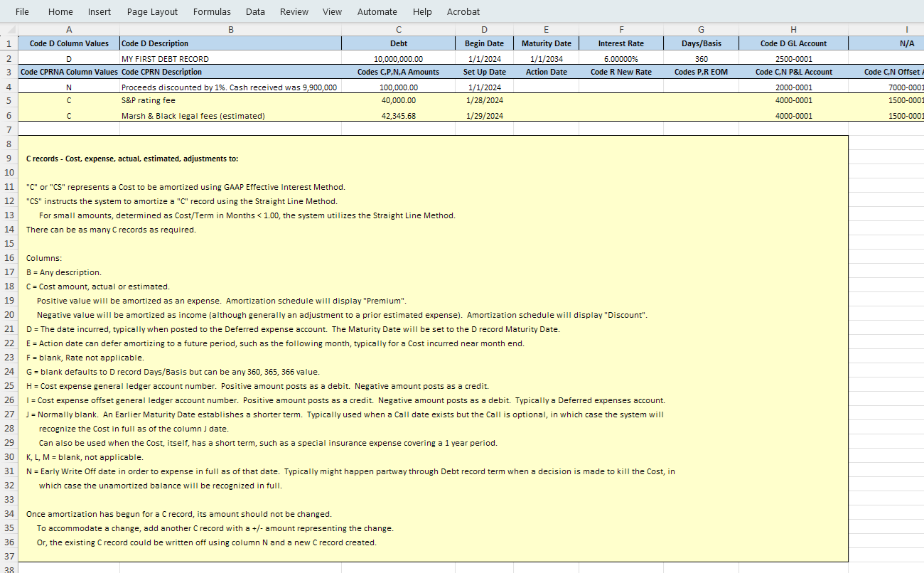This screenshot has width=924, height=573.
Task: Click the 'Days/Basis' header cell
Action: pos(701,43)
